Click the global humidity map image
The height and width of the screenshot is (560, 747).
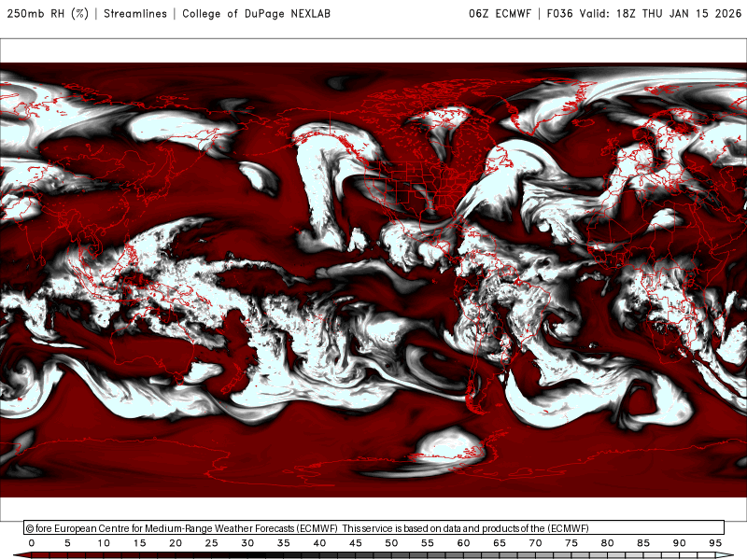(x=373, y=280)
